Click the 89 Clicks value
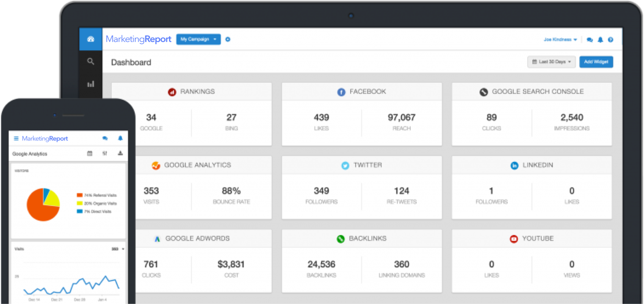 491,118
